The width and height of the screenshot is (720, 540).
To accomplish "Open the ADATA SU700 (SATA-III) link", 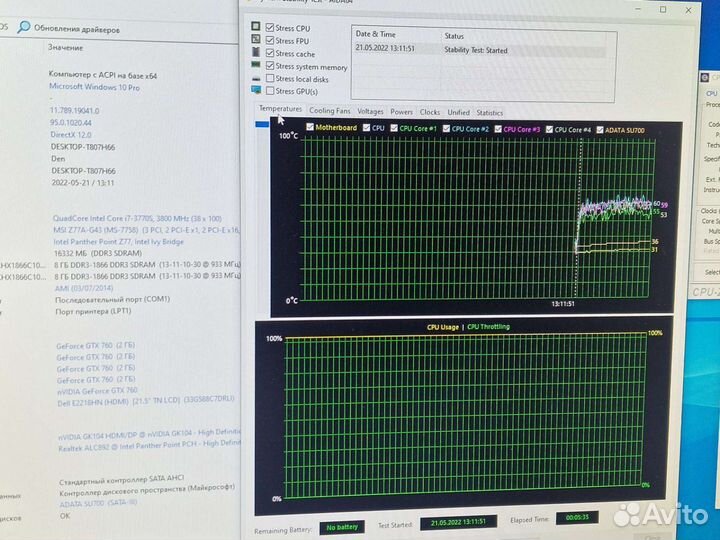I will [x=98, y=503].
